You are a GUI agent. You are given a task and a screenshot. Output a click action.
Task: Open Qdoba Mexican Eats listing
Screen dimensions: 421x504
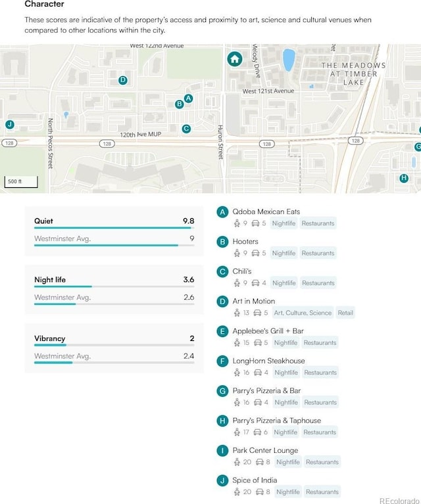[266, 212]
